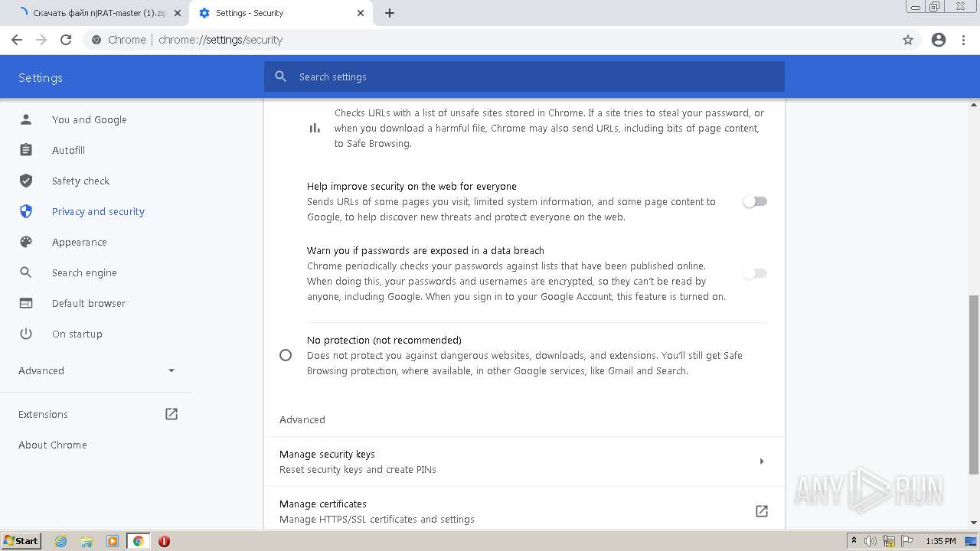Click the Autofill clipboard icon
This screenshot has width=980, height=551.
[26, 150]
